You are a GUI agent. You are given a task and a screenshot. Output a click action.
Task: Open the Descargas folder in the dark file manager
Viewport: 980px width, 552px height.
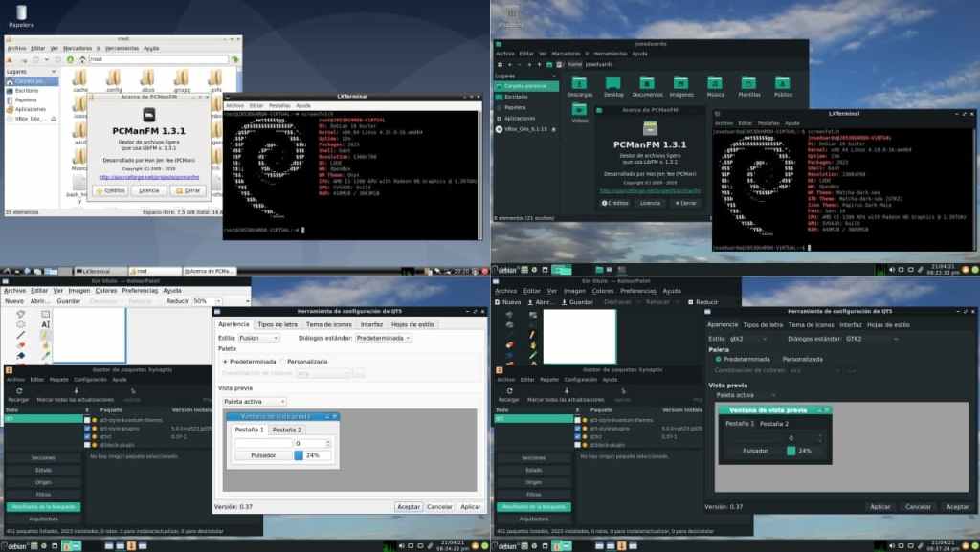click(580, 84)
